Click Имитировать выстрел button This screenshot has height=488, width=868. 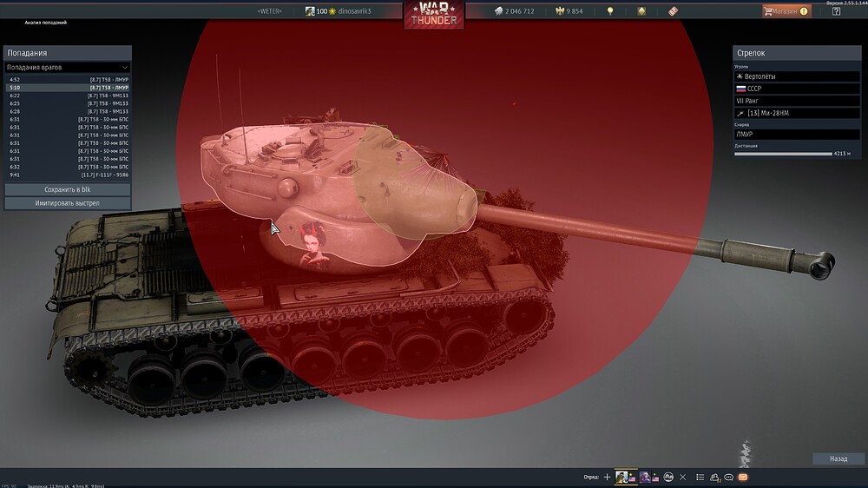pyautogui.click(x=68, y=203)
